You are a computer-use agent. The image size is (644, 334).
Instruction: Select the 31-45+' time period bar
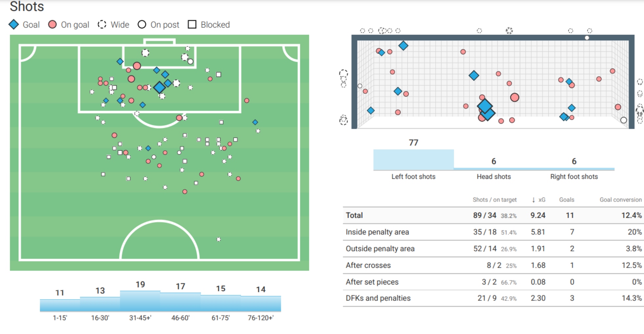pyautogui.click(x=140, y=301)
